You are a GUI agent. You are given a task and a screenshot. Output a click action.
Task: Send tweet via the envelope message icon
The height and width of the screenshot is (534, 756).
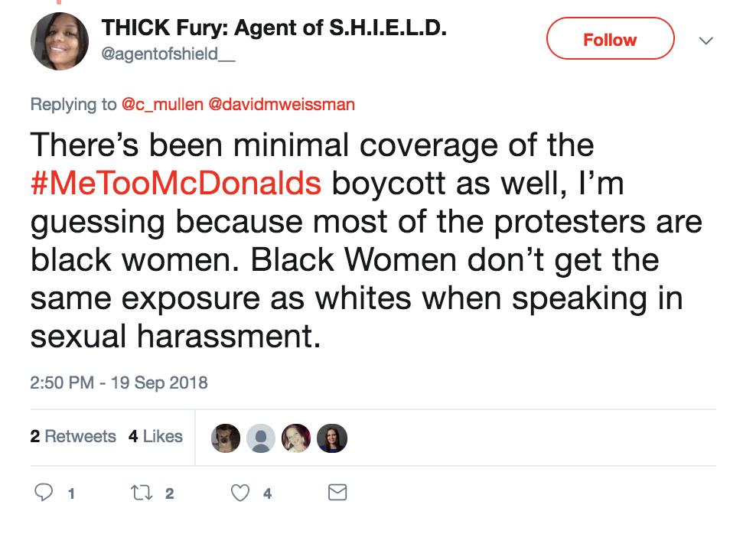[x=337, y=493]
